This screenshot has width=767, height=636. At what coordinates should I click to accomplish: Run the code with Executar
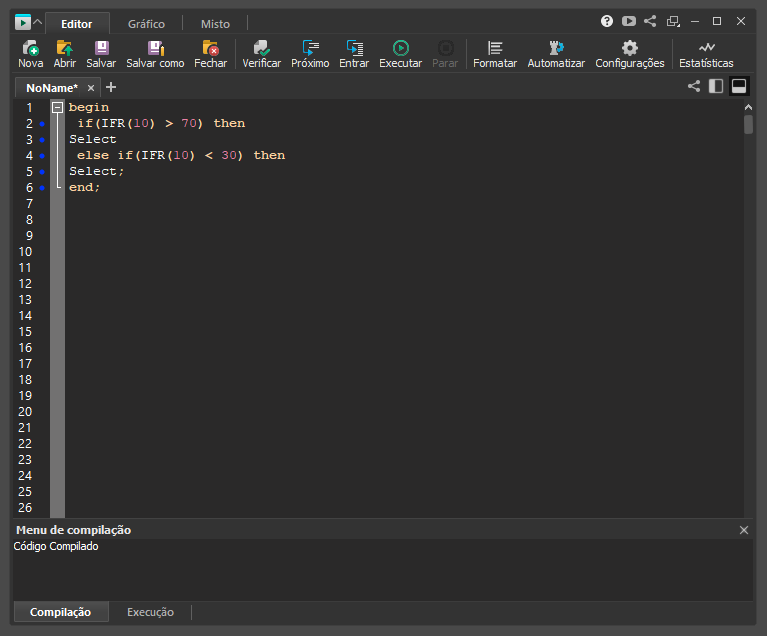click(401, 54)
